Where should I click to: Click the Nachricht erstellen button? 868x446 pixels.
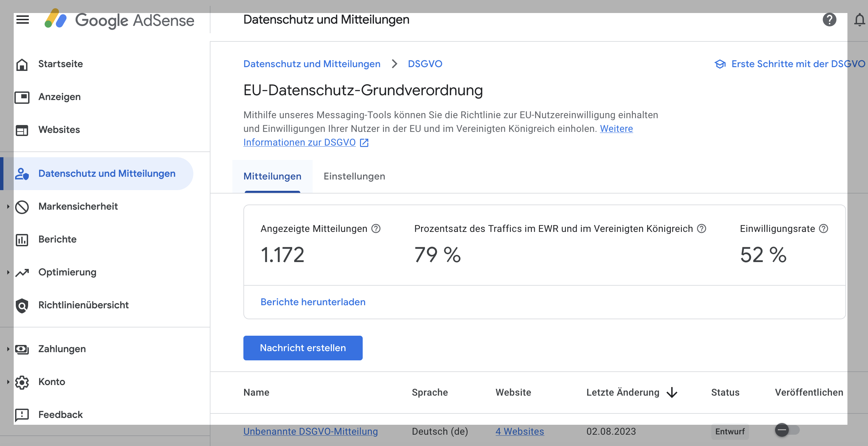coord(303,348)
